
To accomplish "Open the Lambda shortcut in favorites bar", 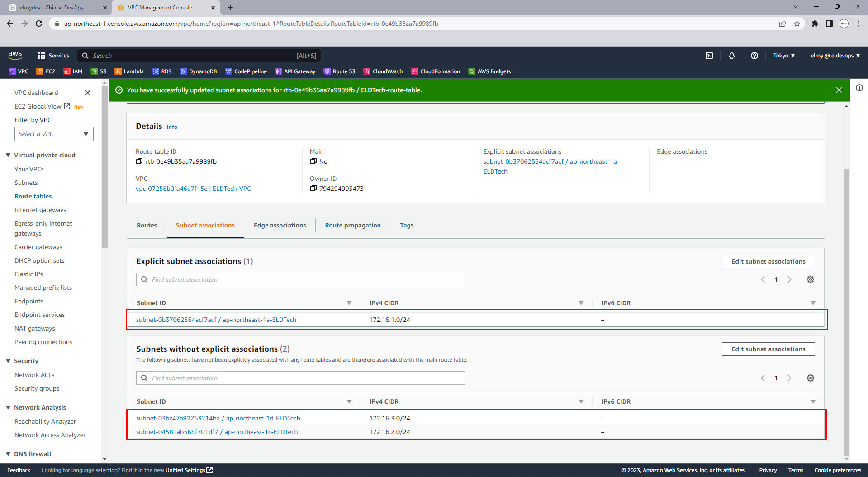I will pos(129,71).
